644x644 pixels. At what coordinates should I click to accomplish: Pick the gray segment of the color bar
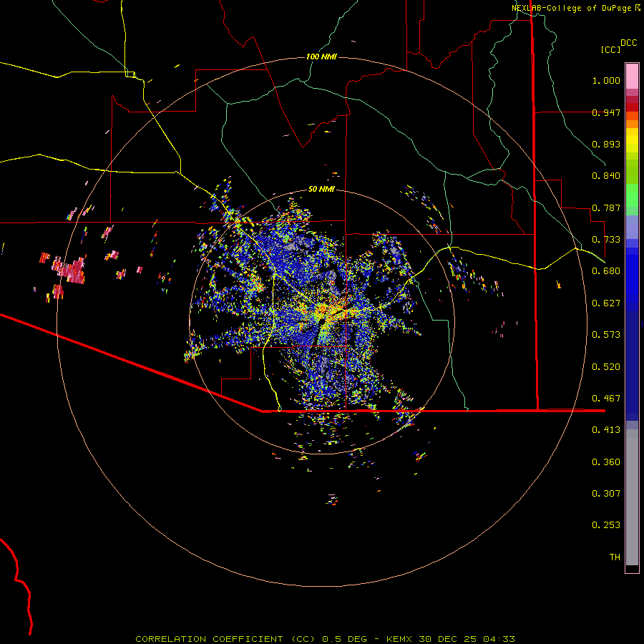click(632, 497)
